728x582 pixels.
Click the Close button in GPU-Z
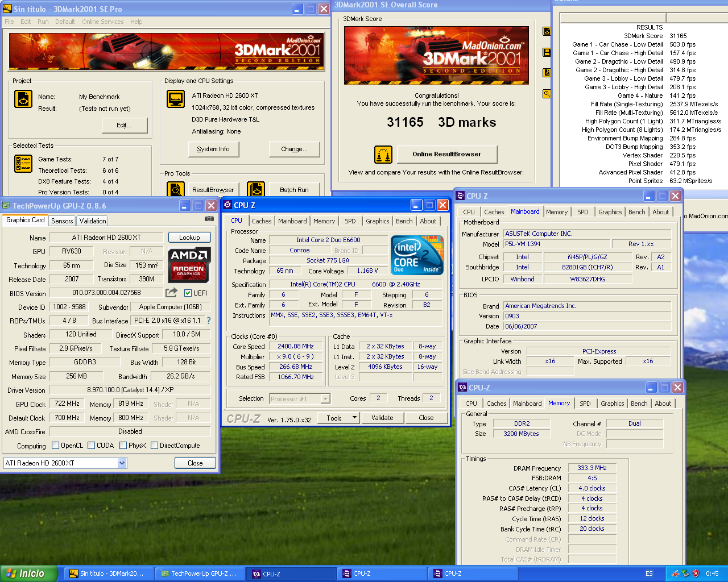[x=195, y=463]
